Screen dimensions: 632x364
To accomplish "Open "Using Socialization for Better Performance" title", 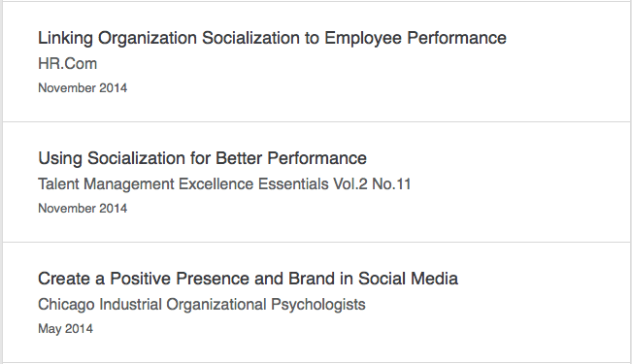I will click(x=202, y=158).
